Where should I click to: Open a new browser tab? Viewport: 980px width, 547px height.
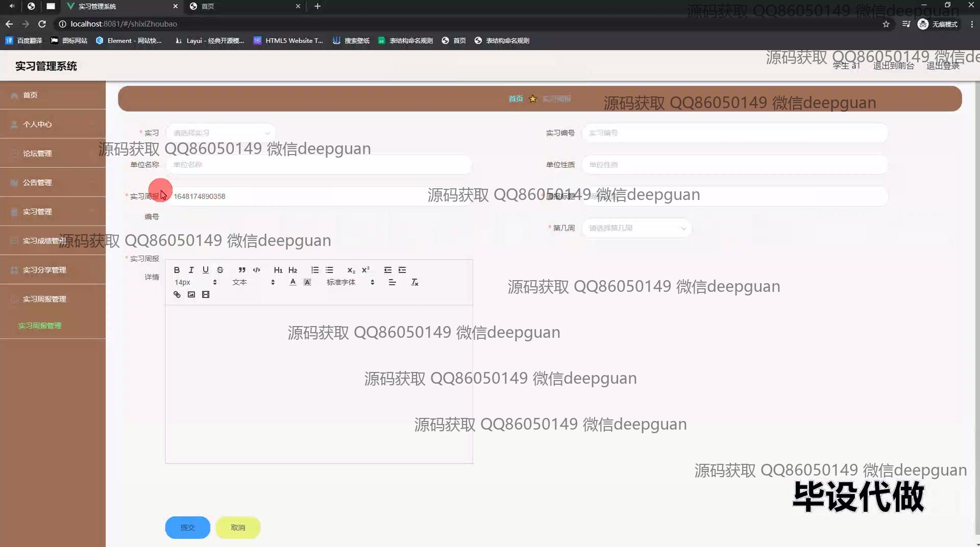pyautogui.click(x=317, y=6)
